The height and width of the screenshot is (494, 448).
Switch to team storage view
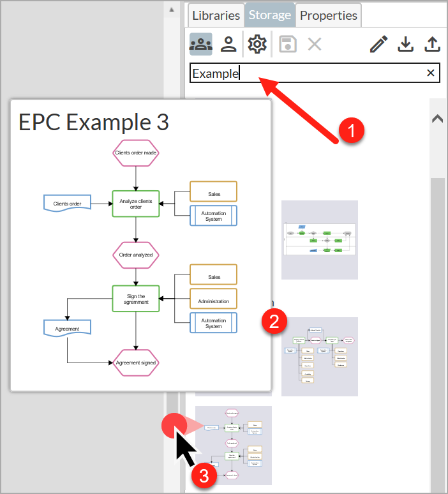pyautogui.click(x=201, y=44)
